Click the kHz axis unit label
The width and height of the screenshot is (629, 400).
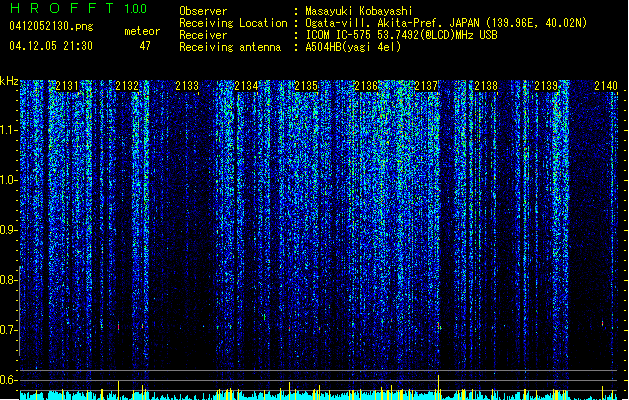pos(9,81)
